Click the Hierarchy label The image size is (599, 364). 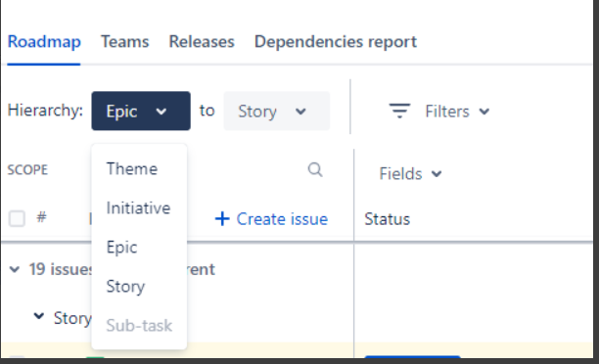[45, 111]
